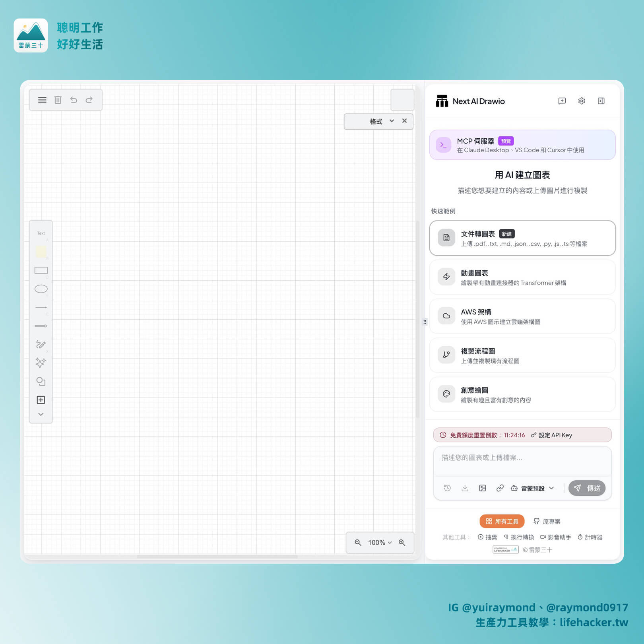
Task: Click the 設定 API Key link
Action: tap(555, 435)
